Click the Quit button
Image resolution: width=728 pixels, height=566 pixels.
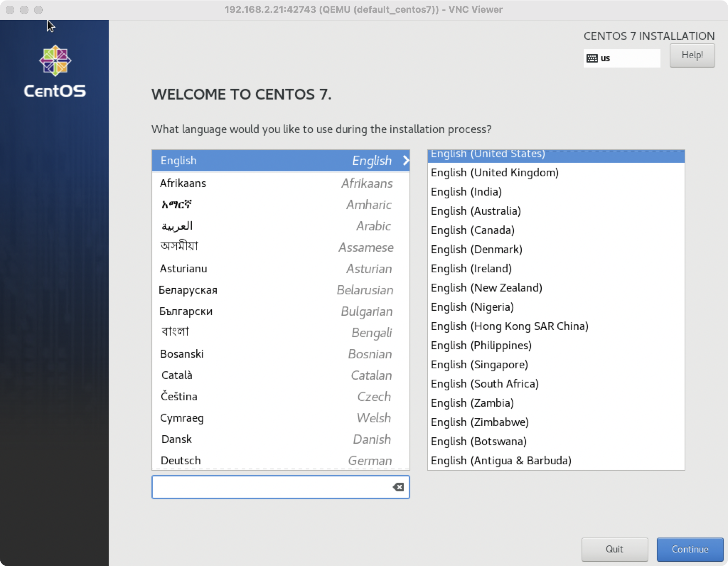(614, 549)
